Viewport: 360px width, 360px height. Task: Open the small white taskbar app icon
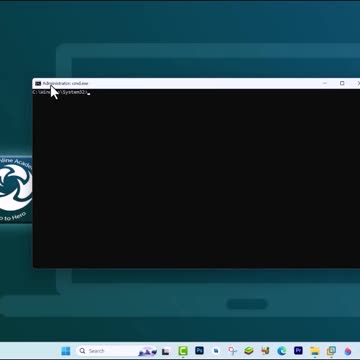point(216,351)
